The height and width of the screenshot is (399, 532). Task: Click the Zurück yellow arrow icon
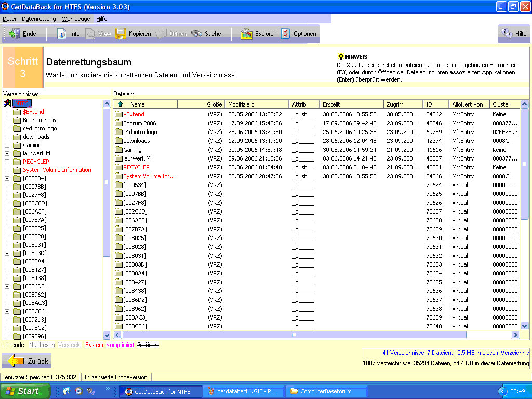tap(16, 361)
